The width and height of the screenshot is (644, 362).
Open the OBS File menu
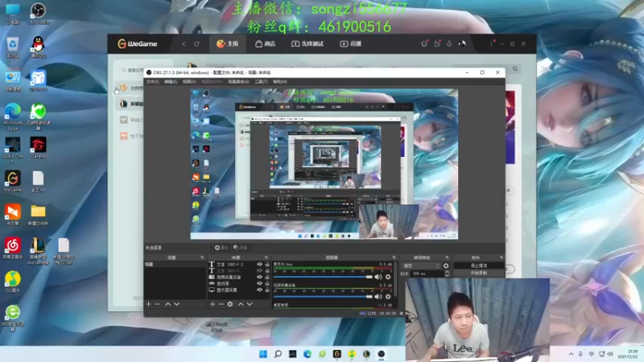(x=152, y=82)
